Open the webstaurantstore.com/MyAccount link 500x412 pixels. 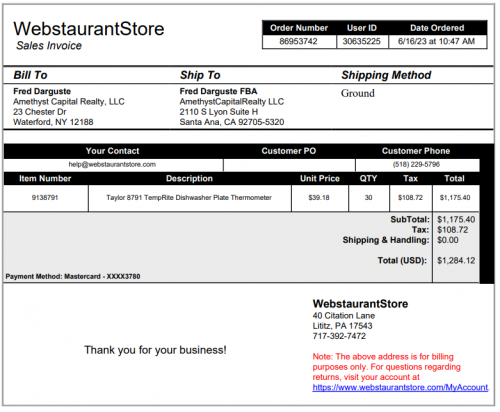point(400,387)
